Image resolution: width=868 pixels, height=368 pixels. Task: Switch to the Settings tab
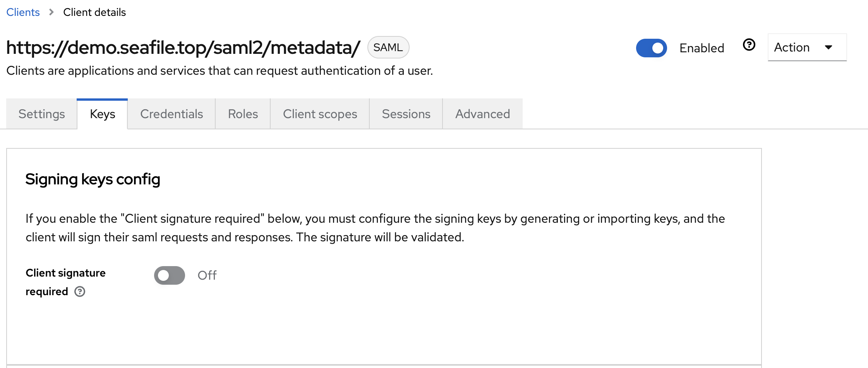[x=42, y=114]
